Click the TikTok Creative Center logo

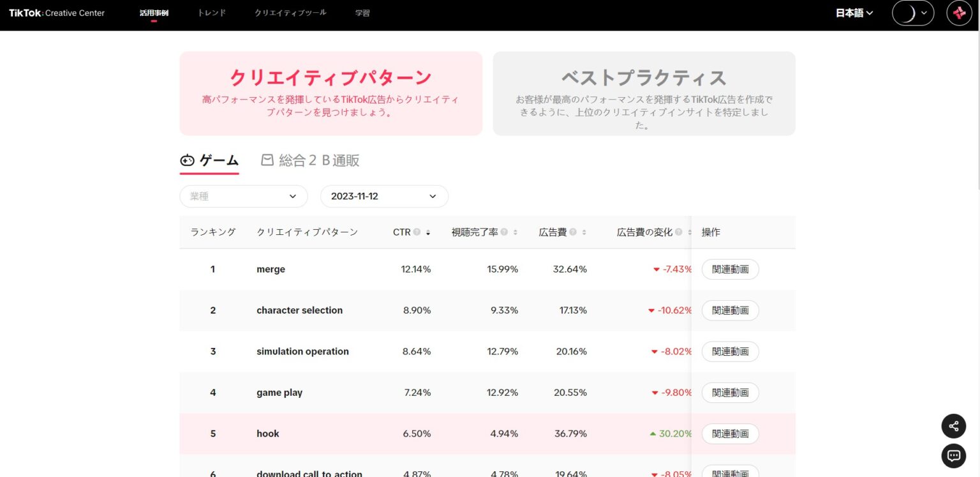(x=56, y=13)
